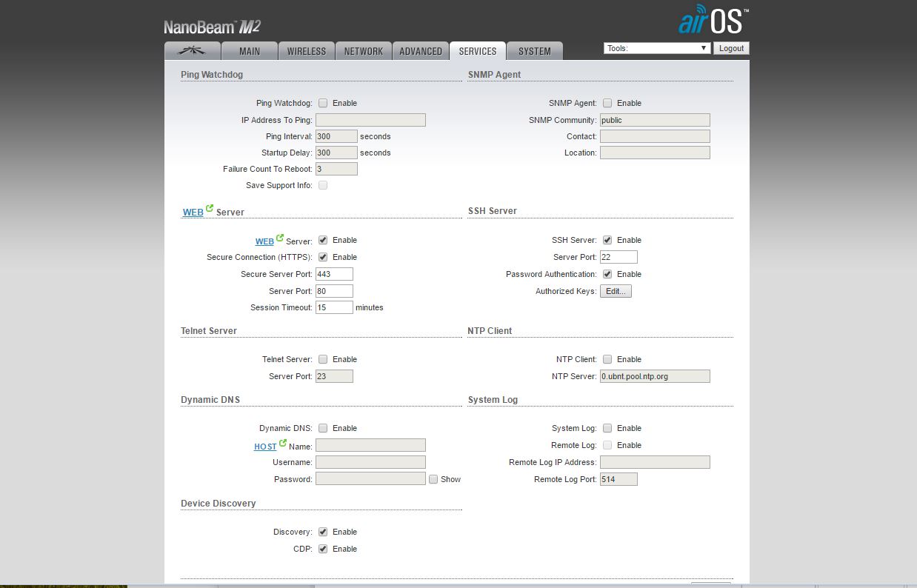917x588 pixels.
Task: Open the Tools dropdown menu
Action: tap(657, 48)
